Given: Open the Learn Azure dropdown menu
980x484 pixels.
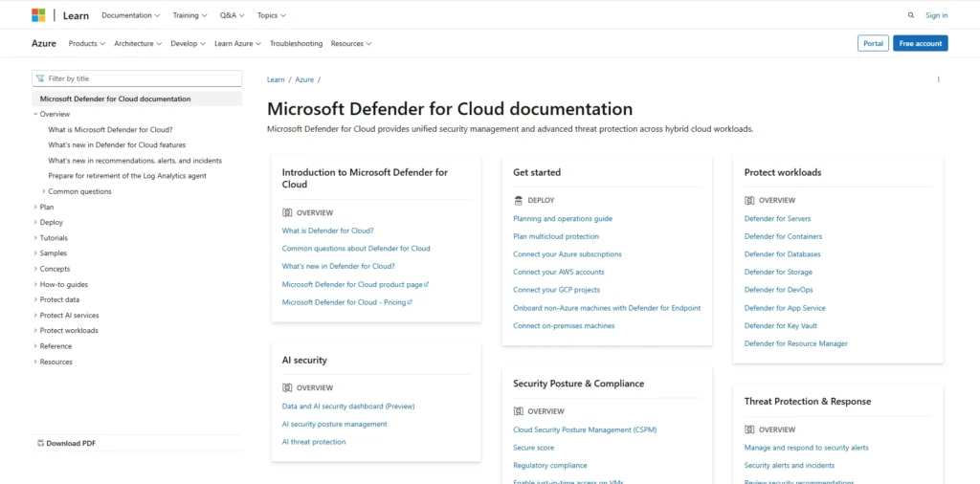Looking at the screenshot, I should tap(238, 44).
